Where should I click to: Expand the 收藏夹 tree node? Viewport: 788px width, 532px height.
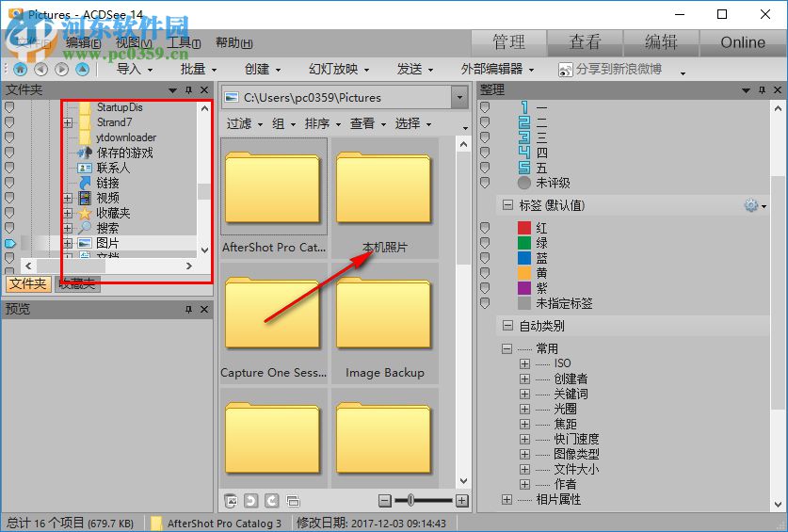pyautogui.click(x=68, y=213)
